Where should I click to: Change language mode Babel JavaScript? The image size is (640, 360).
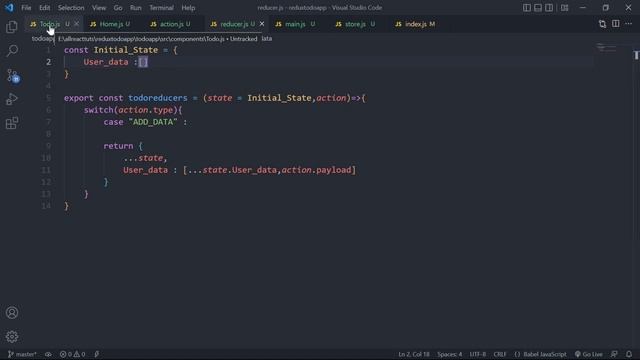coord(540,354)
